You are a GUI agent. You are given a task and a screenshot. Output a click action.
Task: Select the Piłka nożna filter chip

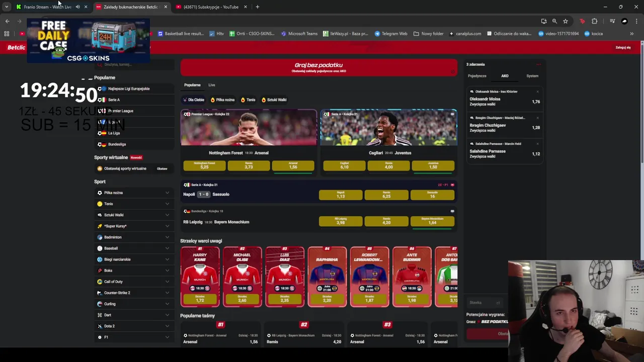[x=222, y=100]
